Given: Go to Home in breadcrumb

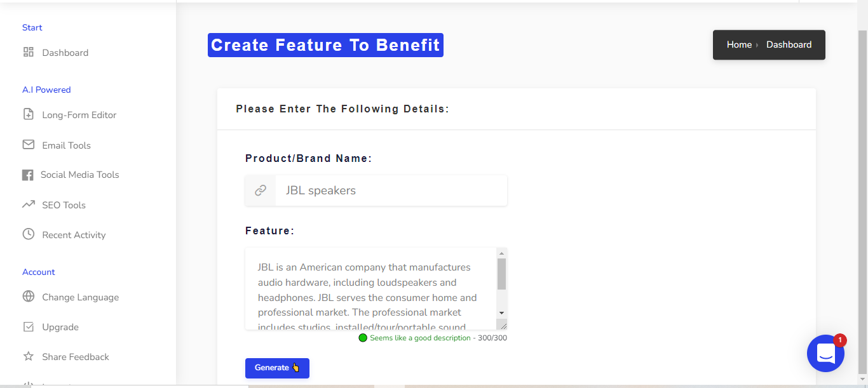Looking at the screenshot, I should [739, 44].
